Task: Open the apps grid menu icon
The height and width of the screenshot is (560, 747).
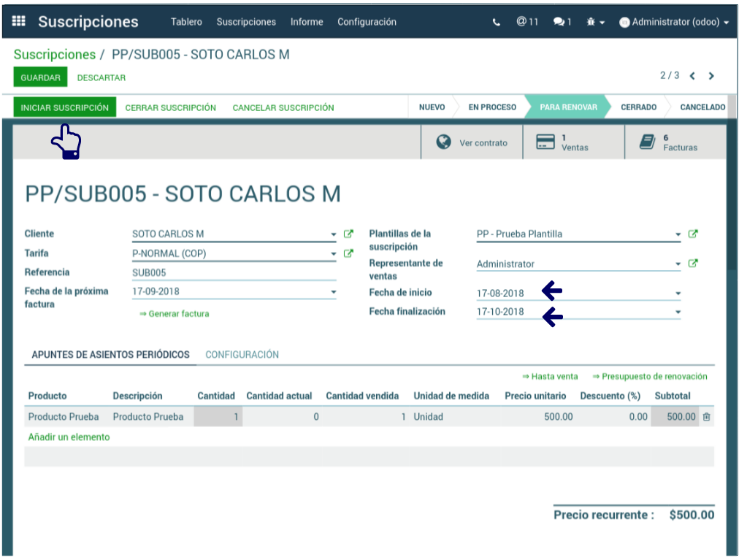Action: (19, 22)
